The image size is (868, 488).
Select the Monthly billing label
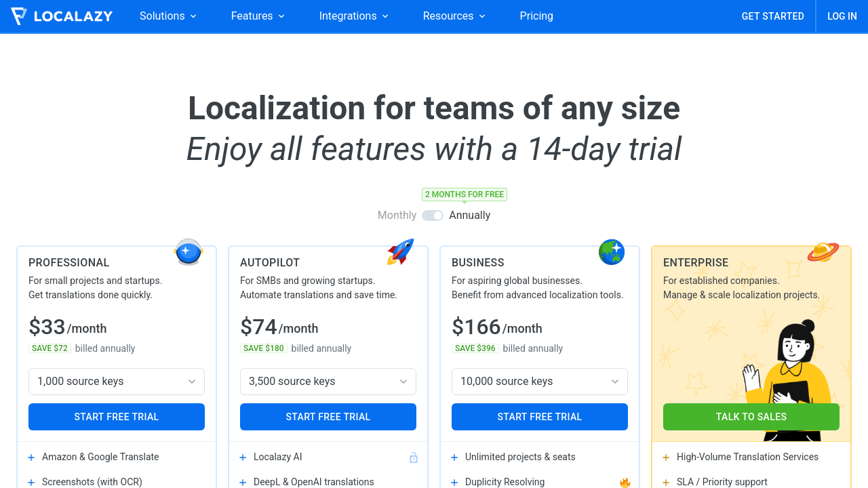[x=397, y=216]
